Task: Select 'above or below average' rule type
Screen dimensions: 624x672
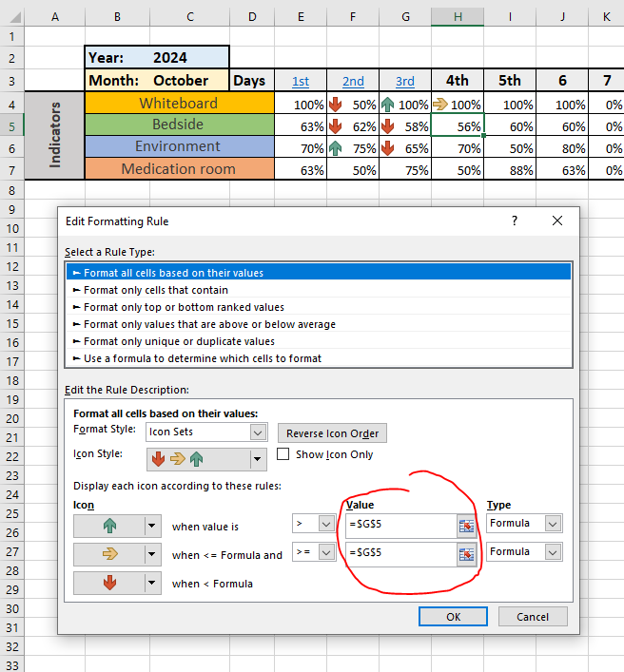Action: [319, 324]
